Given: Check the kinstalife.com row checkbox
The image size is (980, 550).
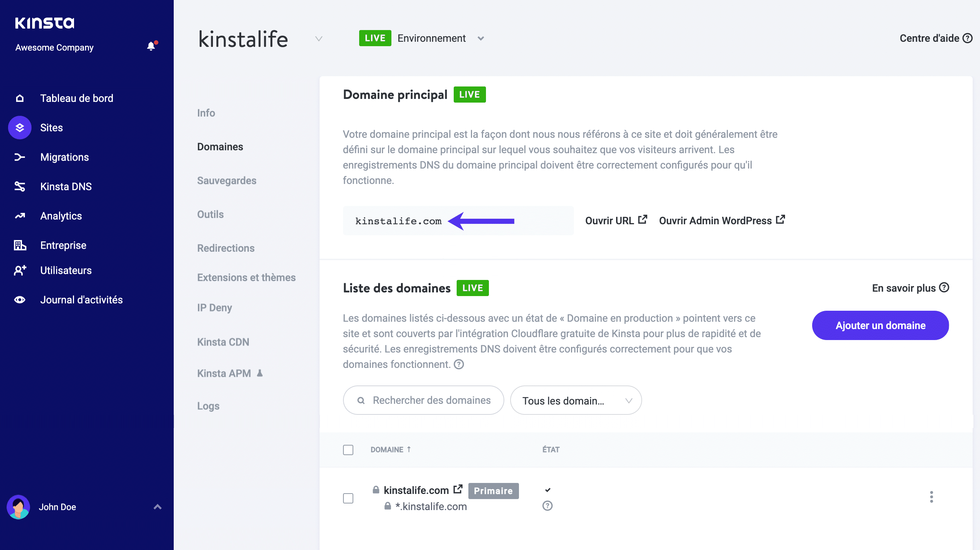Looking at the screenshot, I should tap(348, 498).
